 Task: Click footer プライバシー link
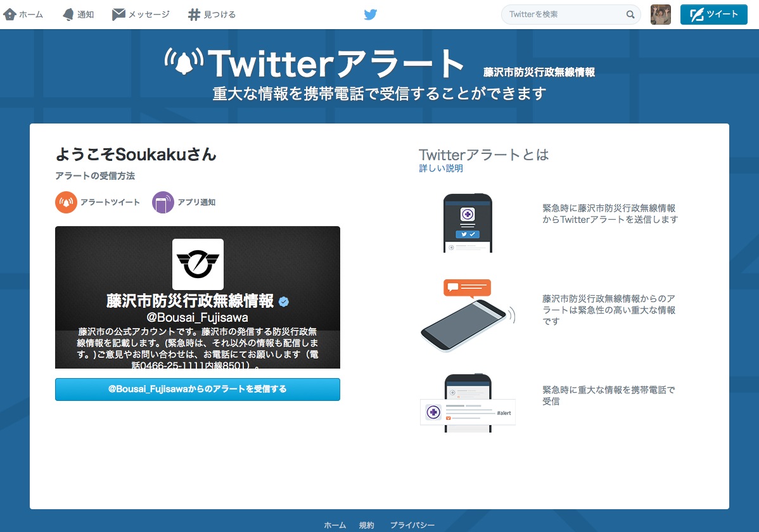412,525
